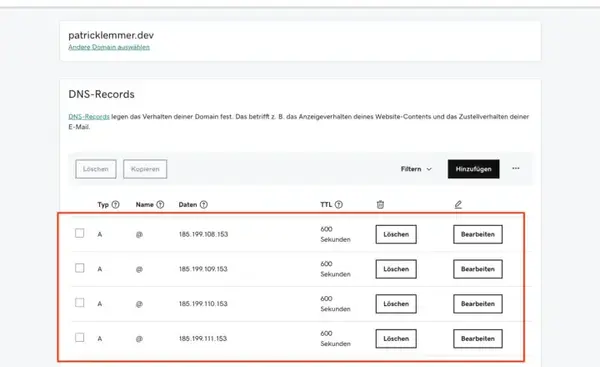Click the 600 Sekunden TTL of 185.199.108.153
Image resolution: width=600 pixels, height=367 pixels.
[336, 234]
